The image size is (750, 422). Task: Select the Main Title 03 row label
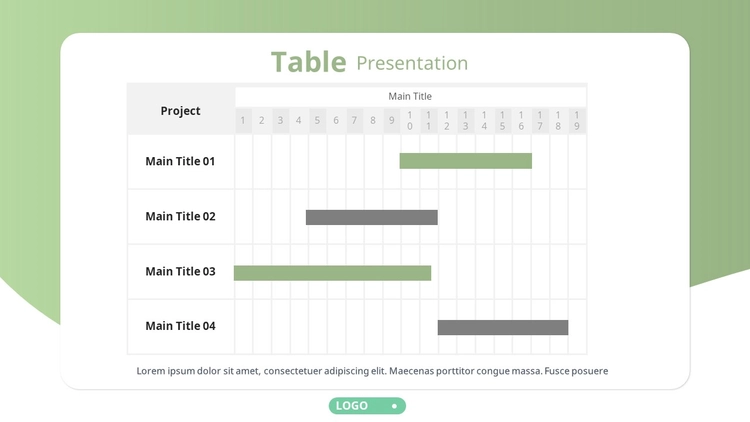click(180, 271)
